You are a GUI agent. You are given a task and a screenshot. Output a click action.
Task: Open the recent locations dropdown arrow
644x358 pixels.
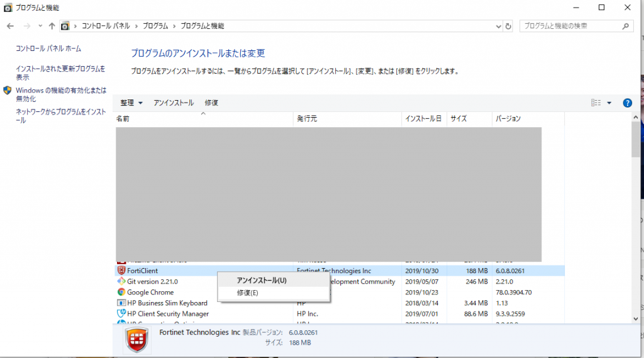tap(40, 26)
